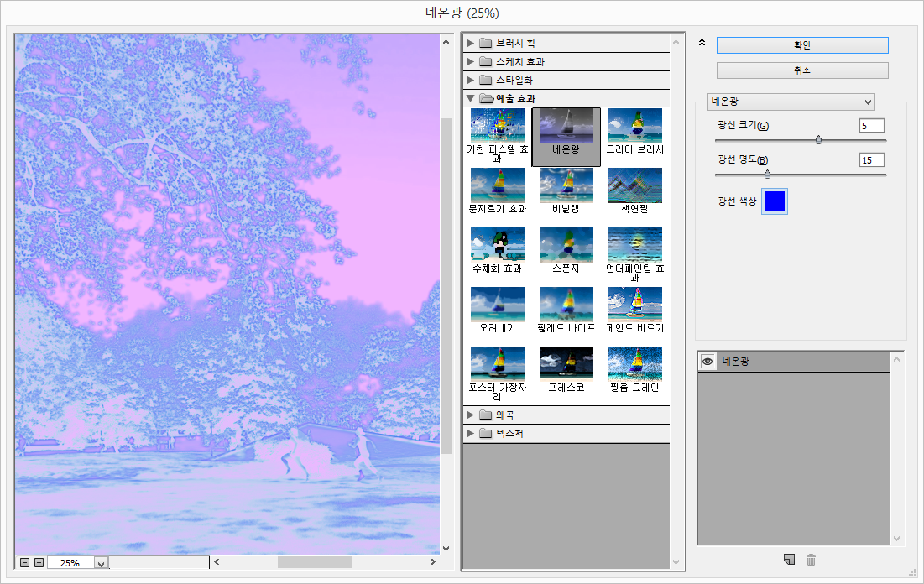Expand the 왜곡 filter category

pyautogui.click(x=471, y=415)
